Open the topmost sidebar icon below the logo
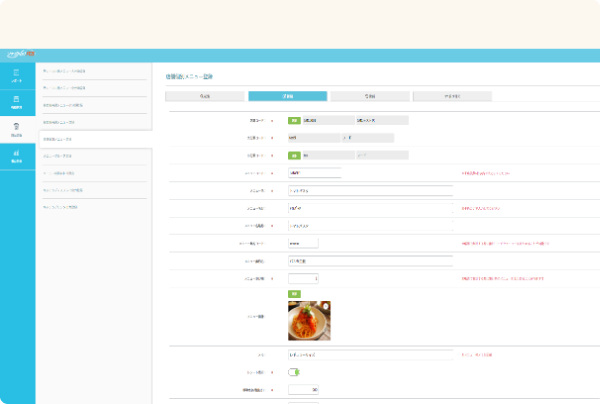Image resolution: width=600 pixels, height=404 pixels. tap(17, 76)
